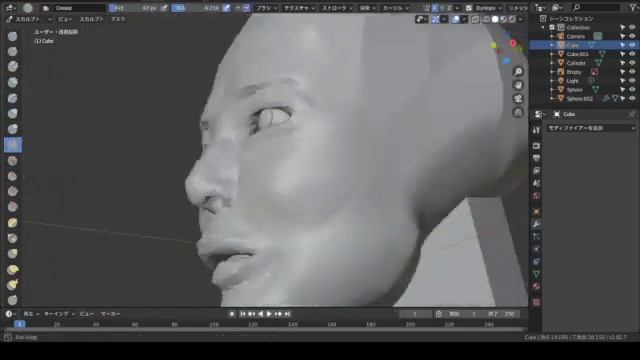Click the red X axis on navigation gizmo
The image size is (640, 360).
(513, 43)
